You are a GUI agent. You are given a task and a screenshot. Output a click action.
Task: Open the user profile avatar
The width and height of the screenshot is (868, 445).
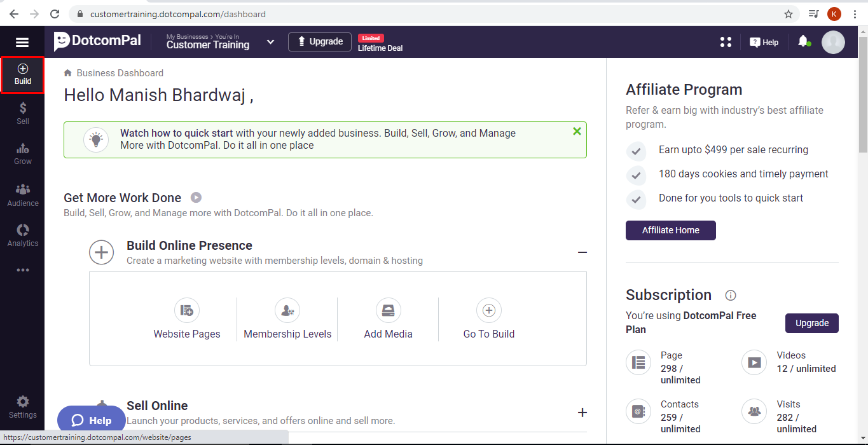pos(833,42)
